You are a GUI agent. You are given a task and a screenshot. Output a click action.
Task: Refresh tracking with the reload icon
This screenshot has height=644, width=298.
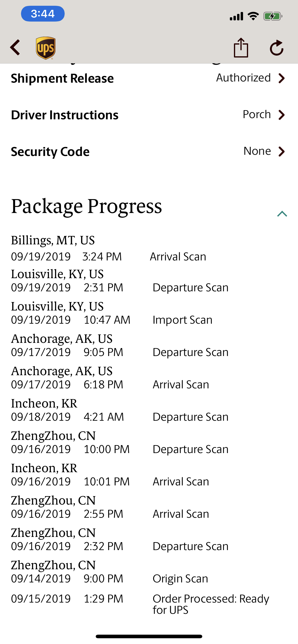pyautogui.click(x=277, y=47)
